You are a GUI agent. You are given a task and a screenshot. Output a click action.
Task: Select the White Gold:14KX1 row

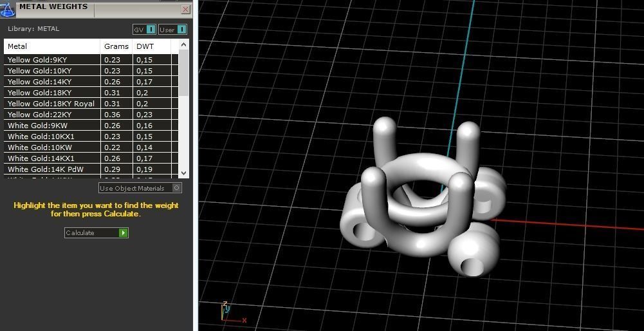(91, 158)
